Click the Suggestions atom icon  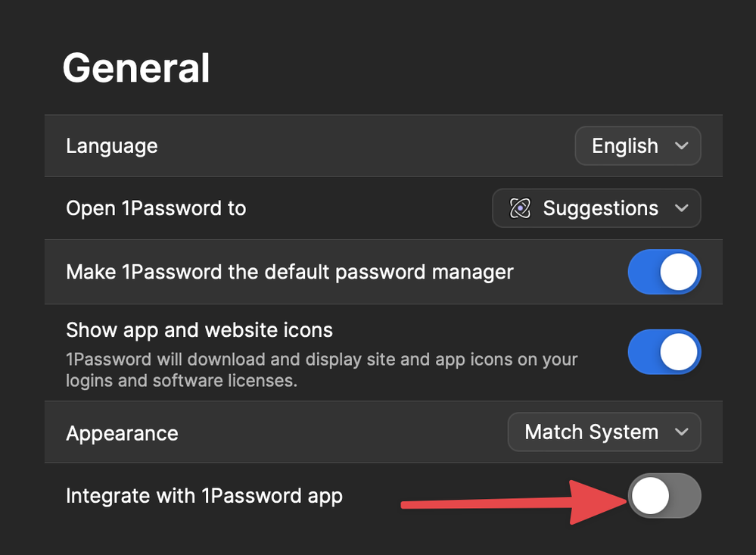(520, 208)
